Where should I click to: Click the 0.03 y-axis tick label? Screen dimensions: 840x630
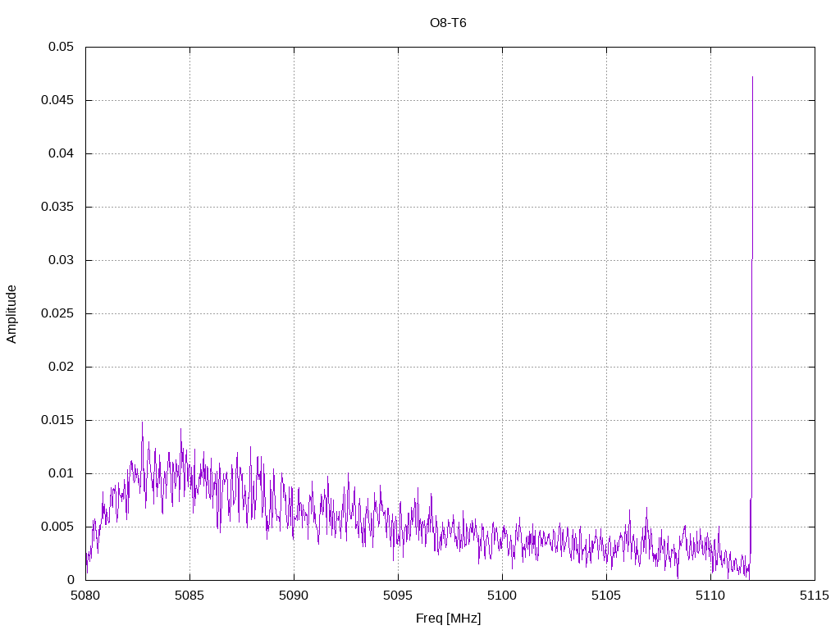point(61,260)
